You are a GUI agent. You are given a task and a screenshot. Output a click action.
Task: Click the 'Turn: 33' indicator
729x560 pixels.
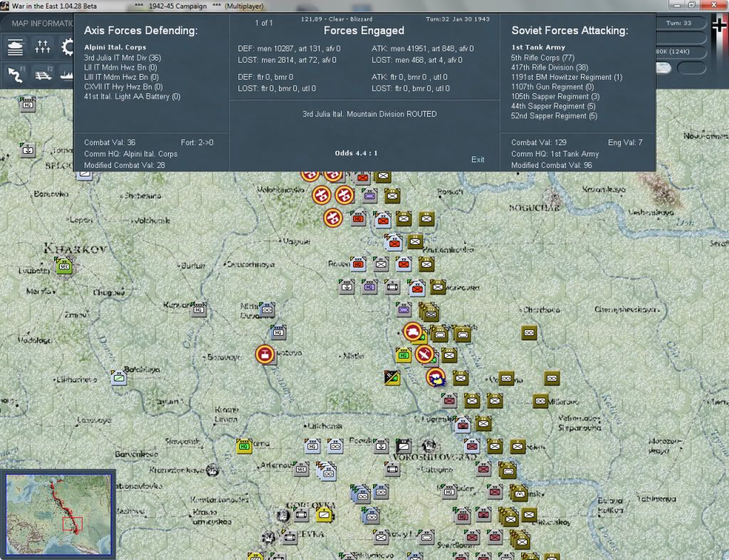[678, 23]
